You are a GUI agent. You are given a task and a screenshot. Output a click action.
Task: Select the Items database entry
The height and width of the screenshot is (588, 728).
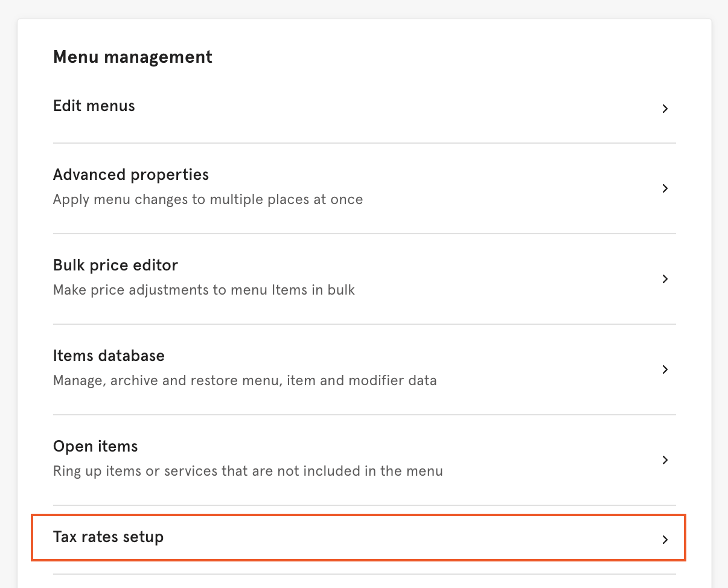(109, 356)
